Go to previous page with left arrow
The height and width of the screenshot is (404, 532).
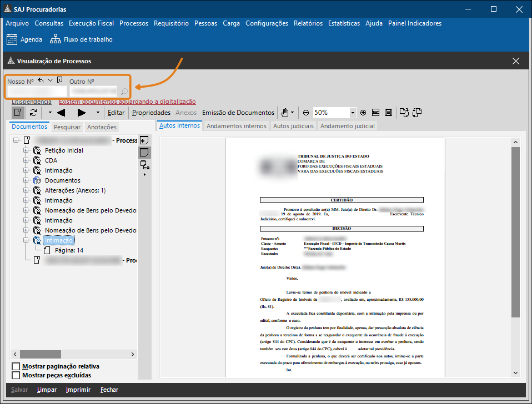pyautogui.click(x=62, y=113)
